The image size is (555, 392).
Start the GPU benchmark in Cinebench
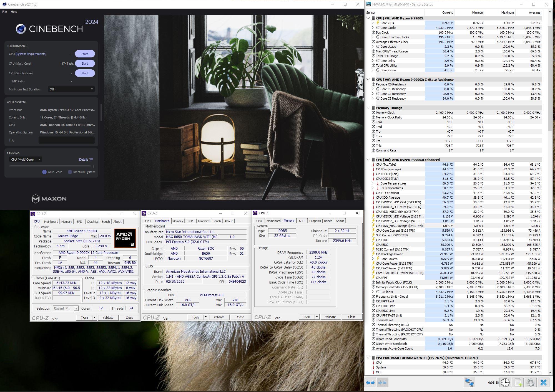[85, 54]
